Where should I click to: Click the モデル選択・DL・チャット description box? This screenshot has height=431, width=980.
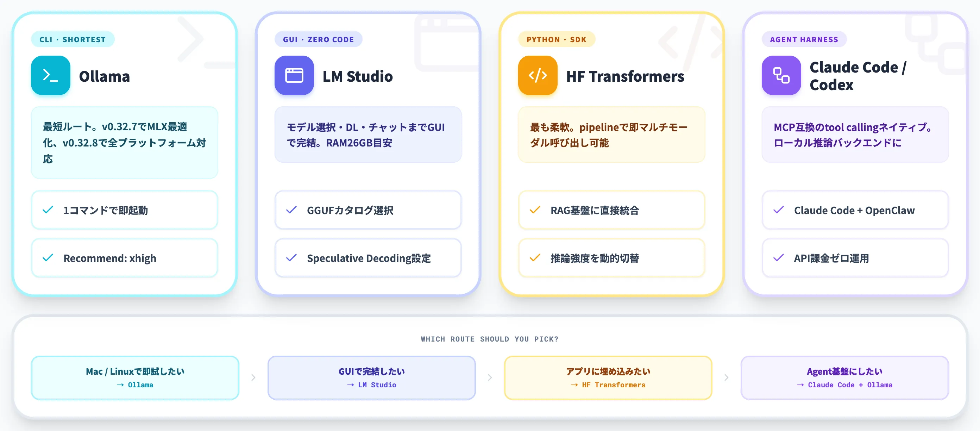[368, 135]
